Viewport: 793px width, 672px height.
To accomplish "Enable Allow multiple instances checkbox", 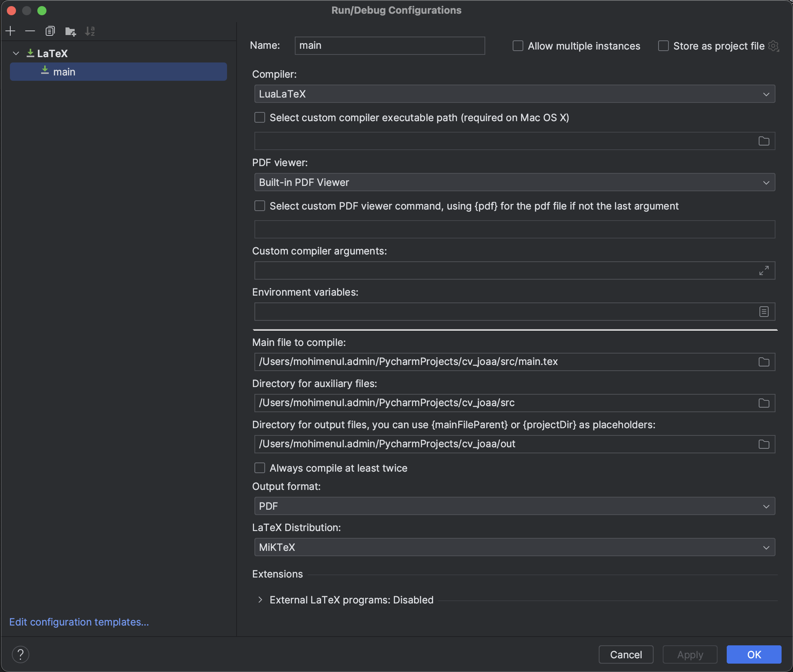I will coord(518,46).
